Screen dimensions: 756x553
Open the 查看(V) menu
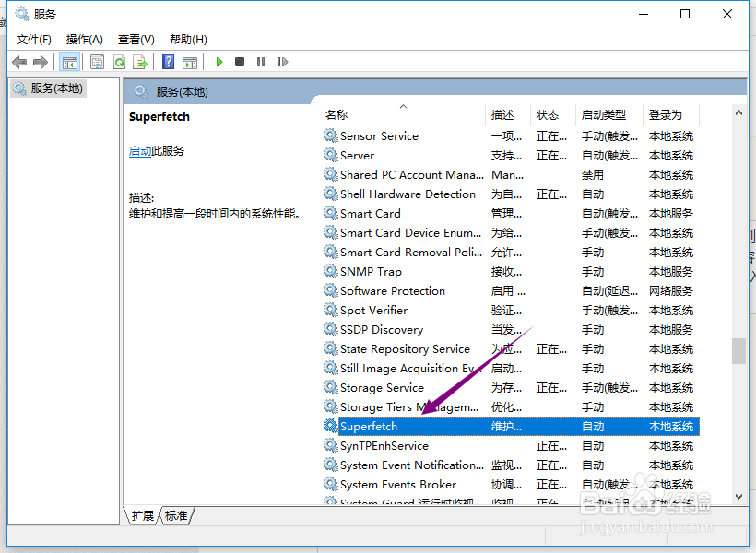136,40
